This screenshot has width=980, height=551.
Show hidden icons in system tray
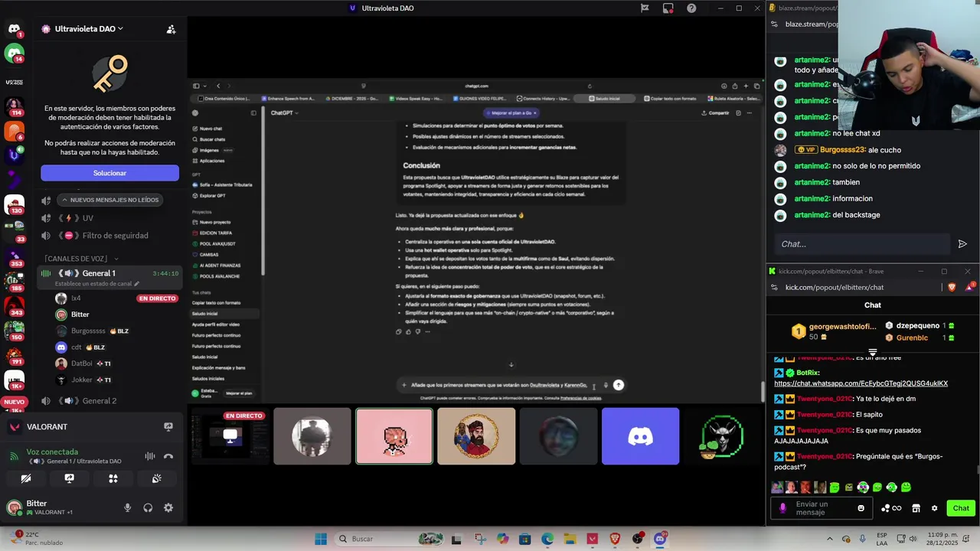coord(830,539)
